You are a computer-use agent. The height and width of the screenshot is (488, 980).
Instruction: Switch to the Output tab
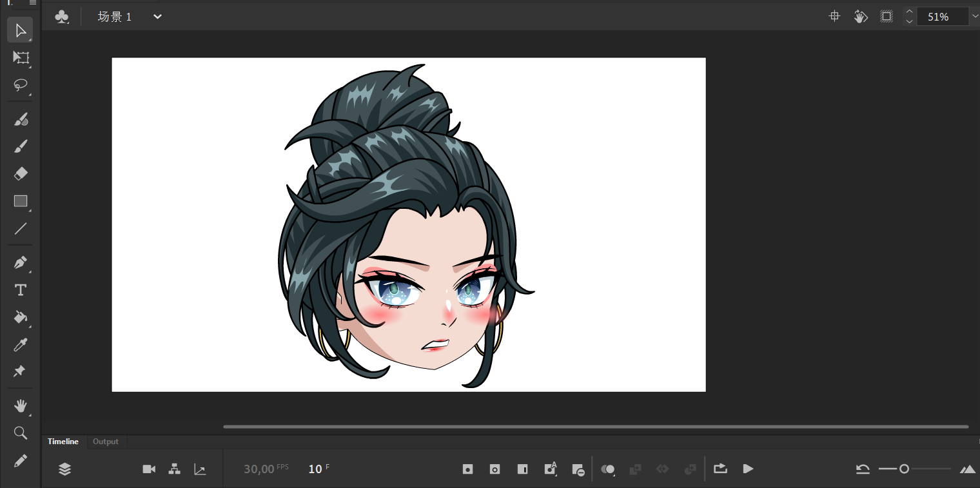[106, 442]
